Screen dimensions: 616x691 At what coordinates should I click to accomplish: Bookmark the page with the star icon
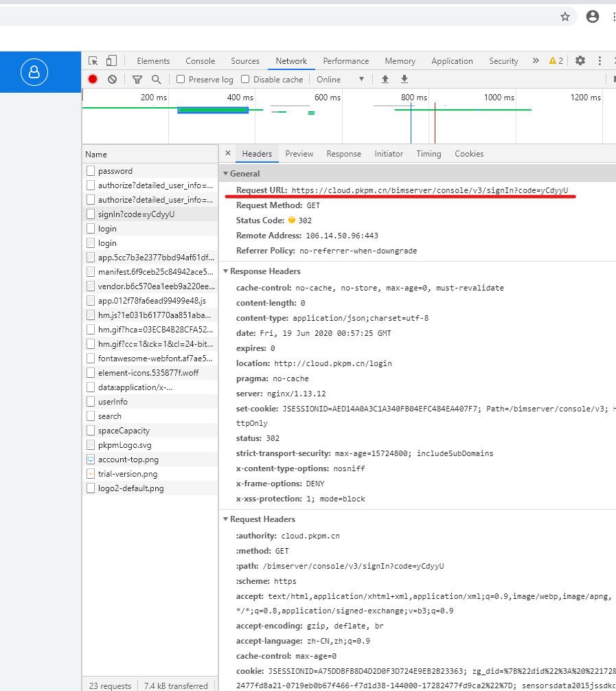click(x=565, y=17)
